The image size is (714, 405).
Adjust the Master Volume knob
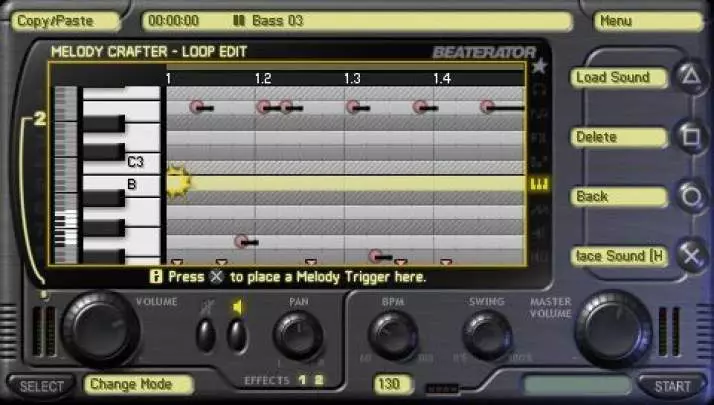click(614, 329)
